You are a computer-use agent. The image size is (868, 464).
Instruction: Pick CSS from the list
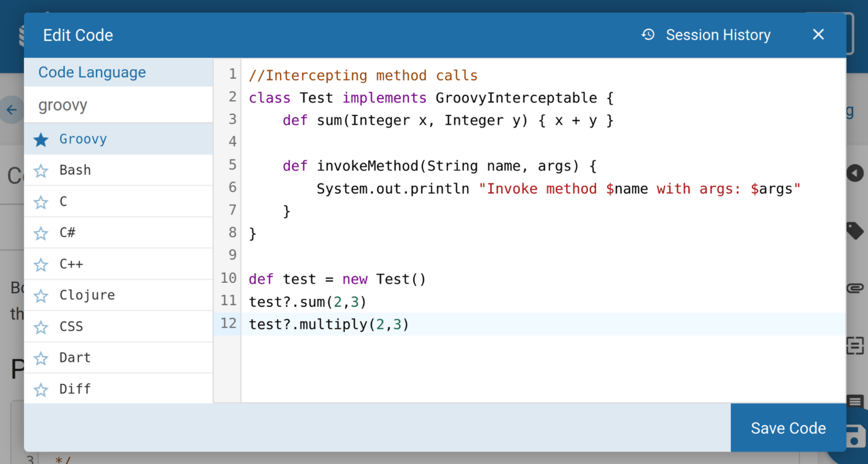[118, 326]
